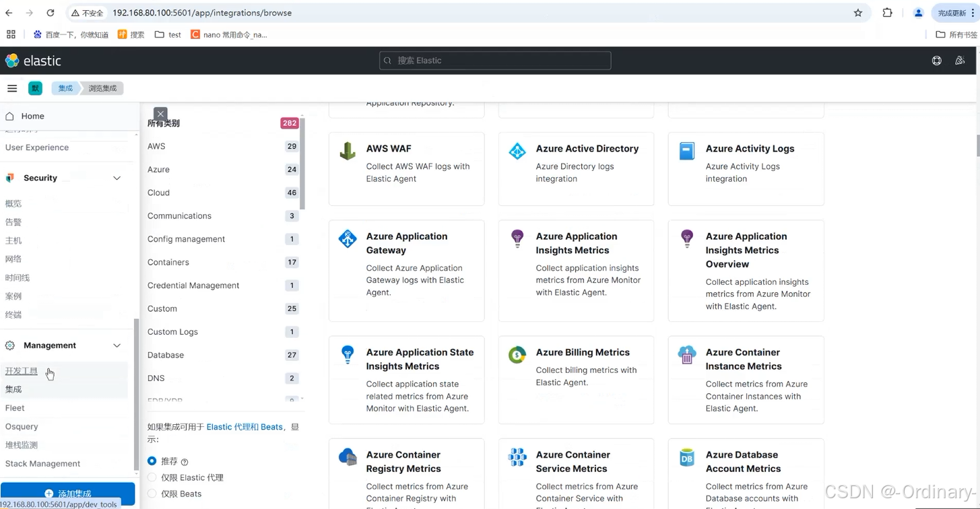Open Fleet in the sidebar

coord(15,408)
